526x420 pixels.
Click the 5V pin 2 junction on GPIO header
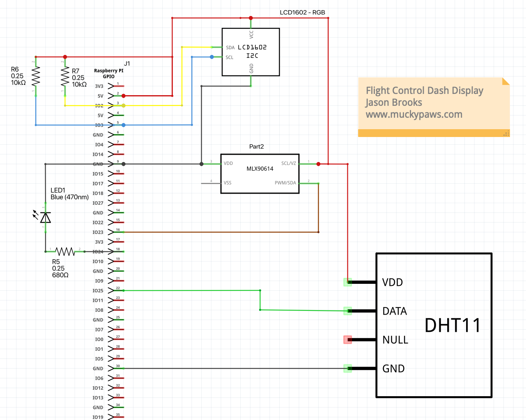point(124,96)
